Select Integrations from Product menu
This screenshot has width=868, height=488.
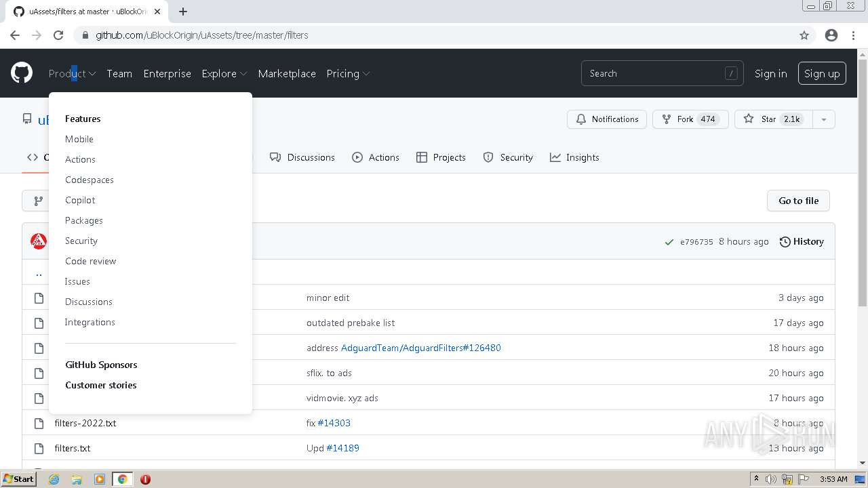tap(90, 322)
